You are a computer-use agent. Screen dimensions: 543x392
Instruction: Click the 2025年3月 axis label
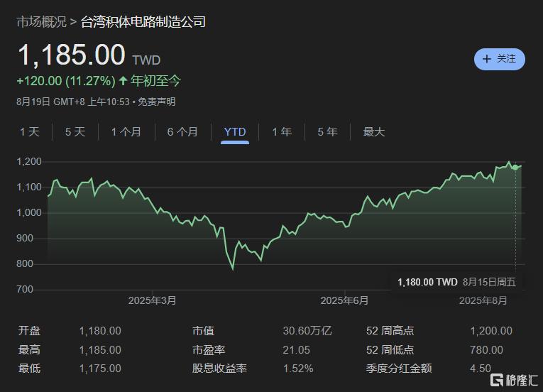point(152,300)
